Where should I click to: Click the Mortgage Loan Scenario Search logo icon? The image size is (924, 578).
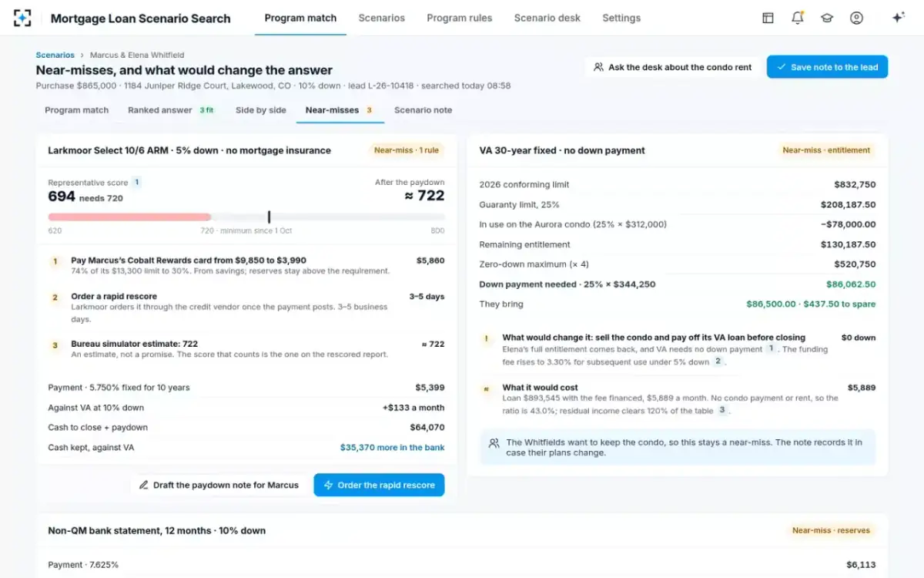click(22, 18)
